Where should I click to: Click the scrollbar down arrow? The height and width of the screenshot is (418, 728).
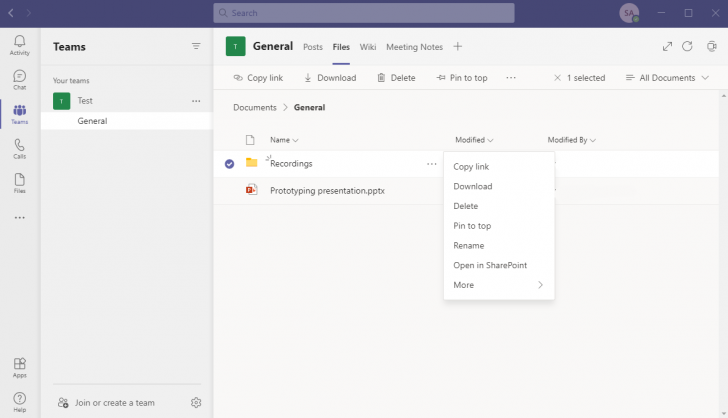click(x=723, y=413)
